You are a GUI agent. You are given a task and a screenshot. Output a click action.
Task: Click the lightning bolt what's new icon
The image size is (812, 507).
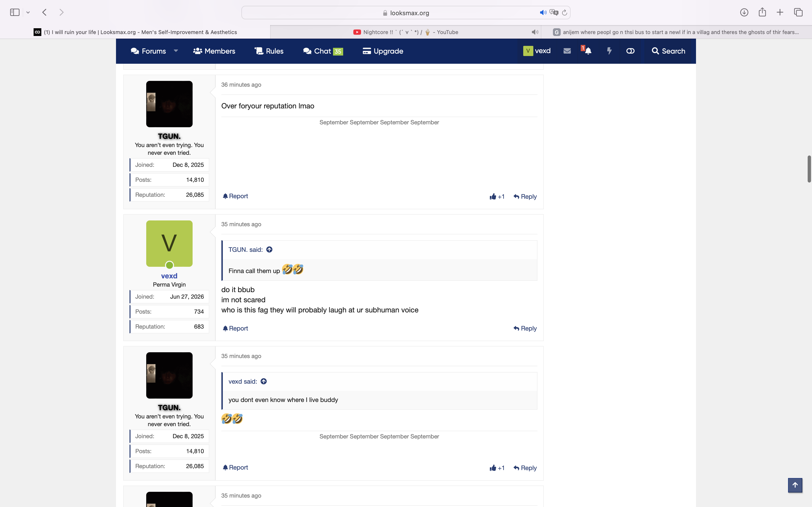tap(609, 51)
